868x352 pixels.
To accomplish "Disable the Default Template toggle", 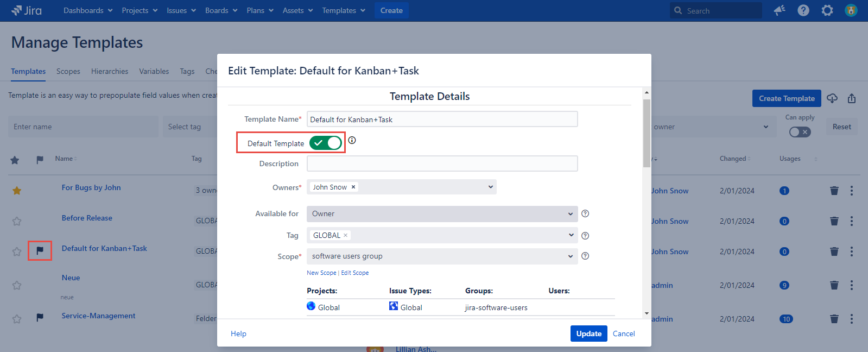I will [326, 143].
